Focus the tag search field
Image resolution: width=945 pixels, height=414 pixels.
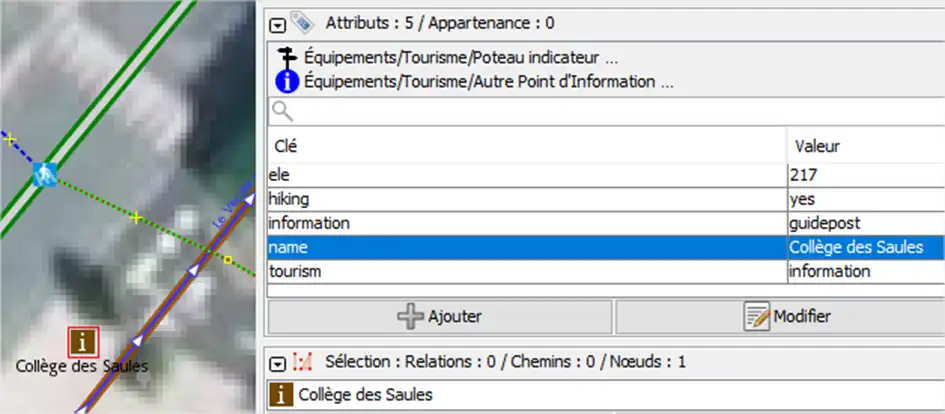pyautogui.click(x=610, y=111)
